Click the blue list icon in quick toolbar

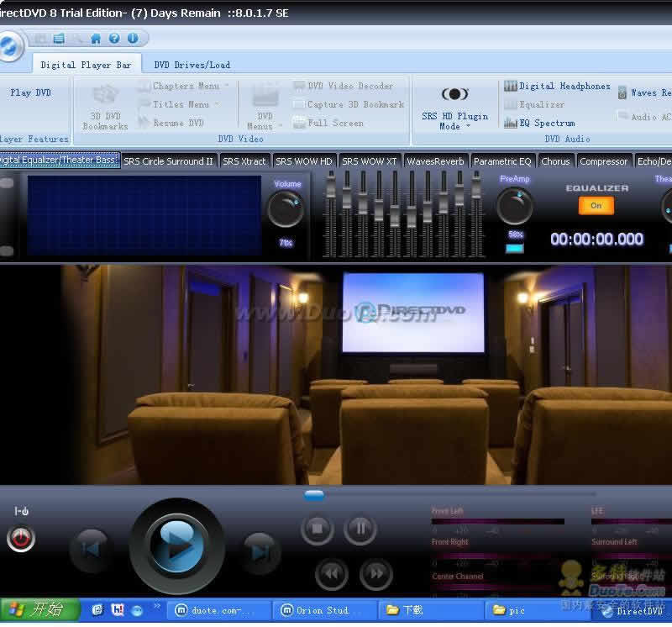pyautogui.click(x=59, y=39)
